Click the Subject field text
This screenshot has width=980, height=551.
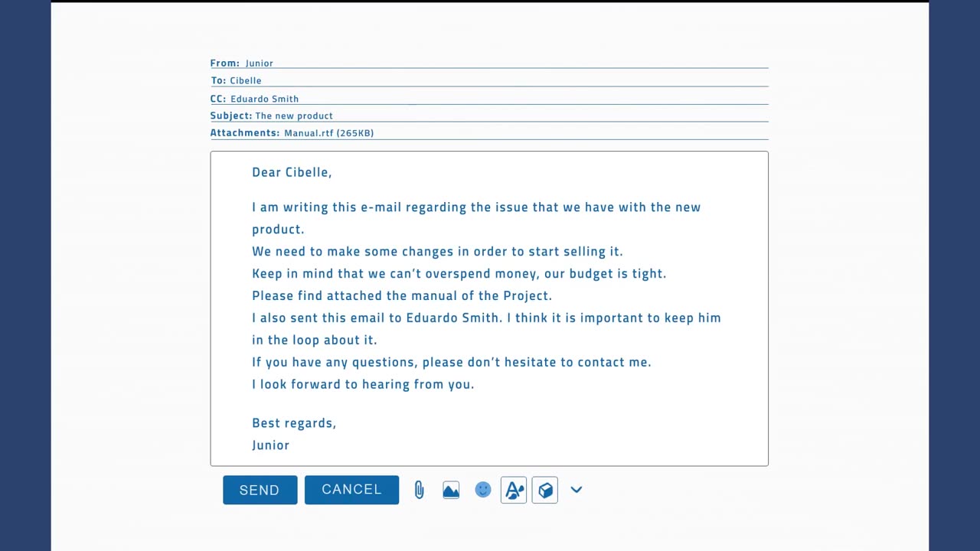coord(294,116)
